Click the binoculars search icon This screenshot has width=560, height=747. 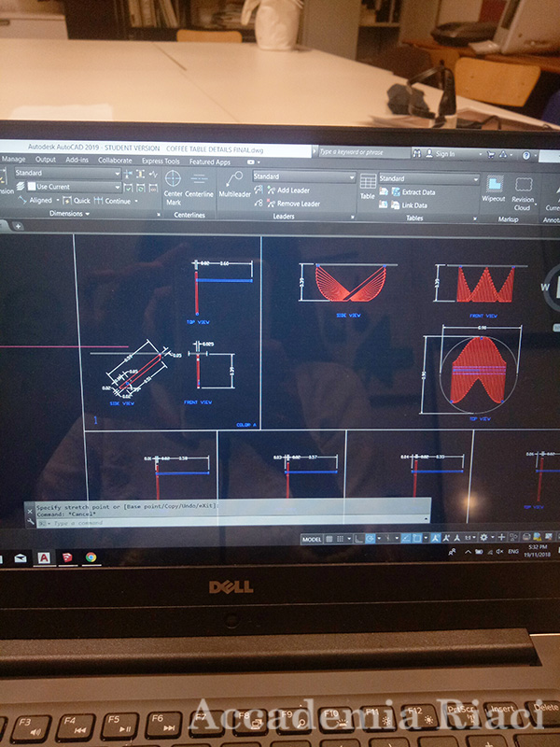(417, 153)
